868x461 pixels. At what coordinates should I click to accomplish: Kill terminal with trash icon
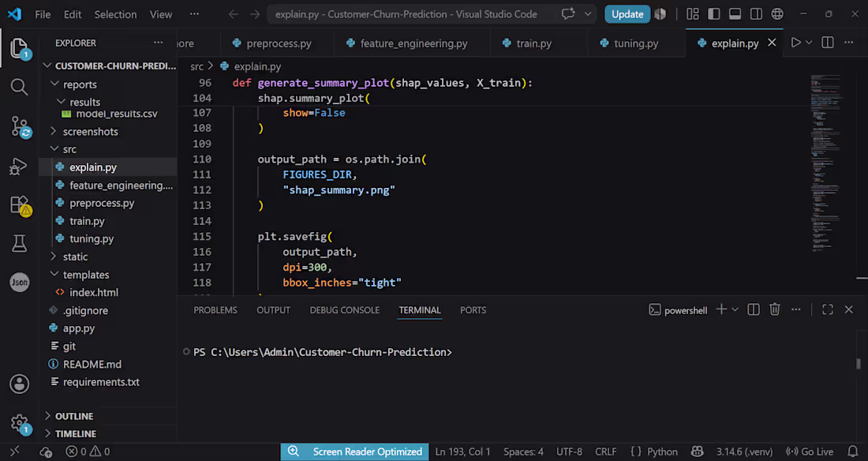774,309
